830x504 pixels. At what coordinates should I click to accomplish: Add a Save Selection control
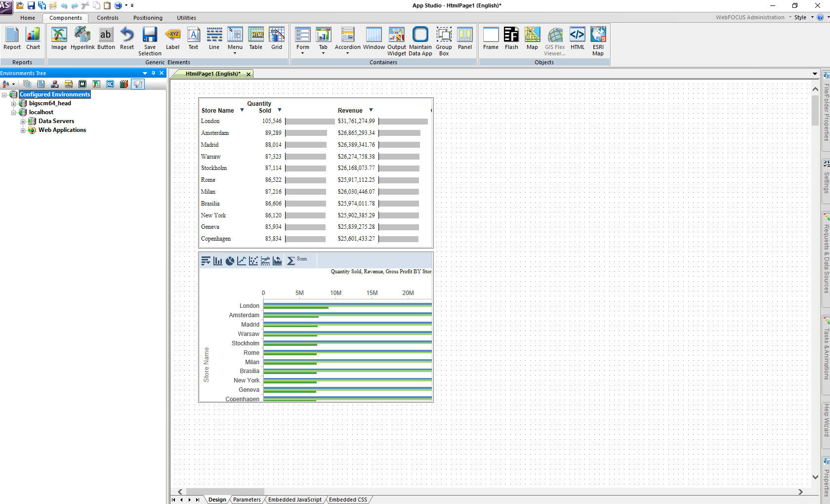[x=150, y=41]
